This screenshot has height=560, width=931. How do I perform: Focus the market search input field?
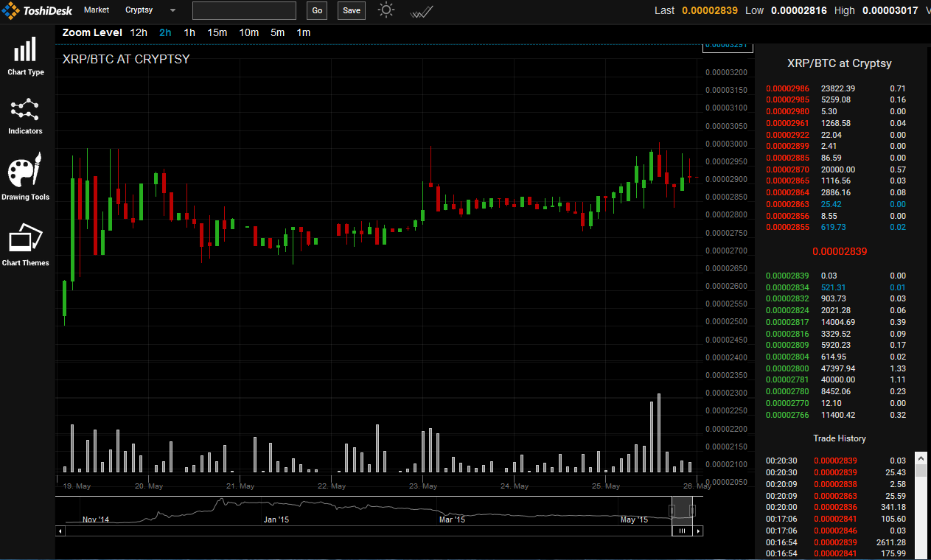[x=244, y=10]
